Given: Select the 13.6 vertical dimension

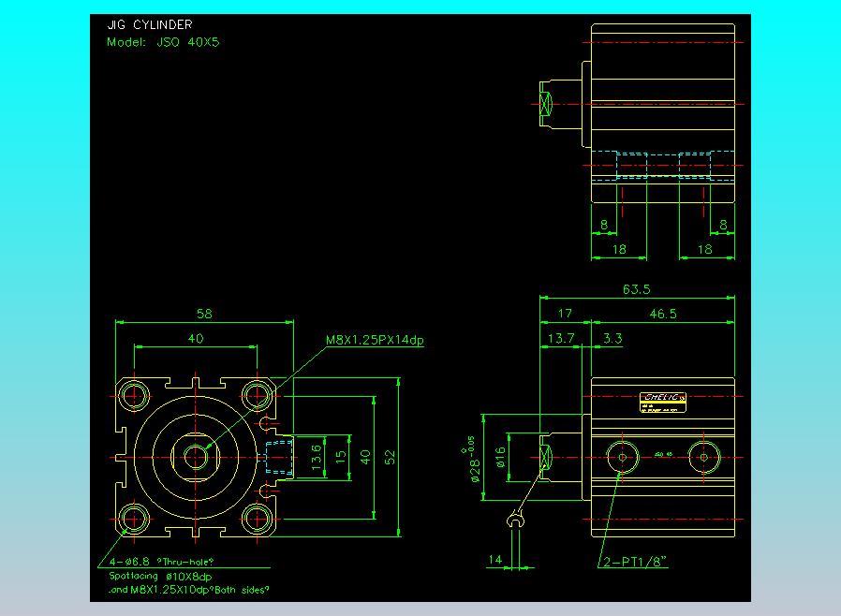Looking at the screenshot, I should click(x=317, y=457).
